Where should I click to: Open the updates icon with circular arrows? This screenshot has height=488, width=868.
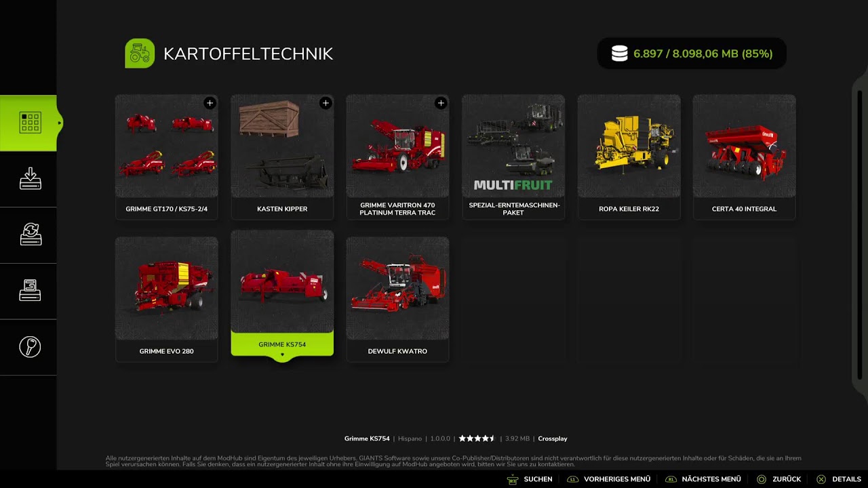coord(30,235)
